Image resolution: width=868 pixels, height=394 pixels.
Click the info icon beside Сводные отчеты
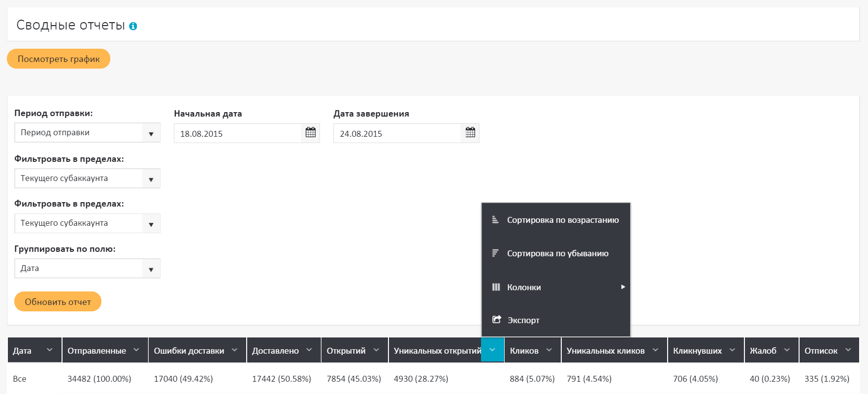(x=133, y=26)
